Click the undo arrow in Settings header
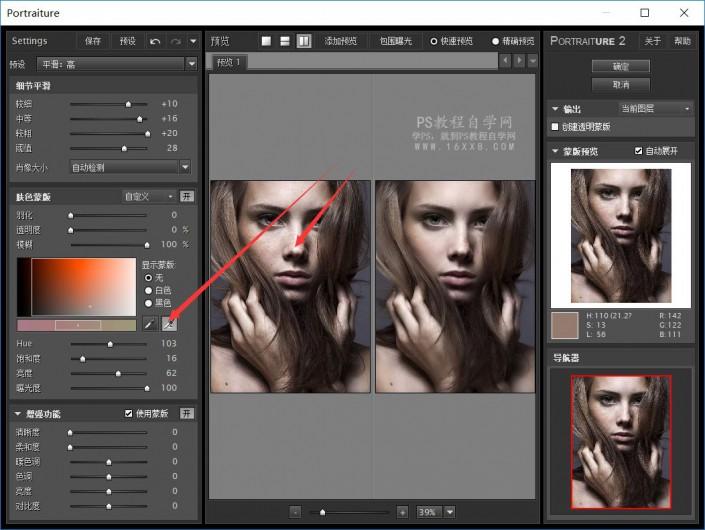This screenshot has width=705, height=530. click(155, 41)
